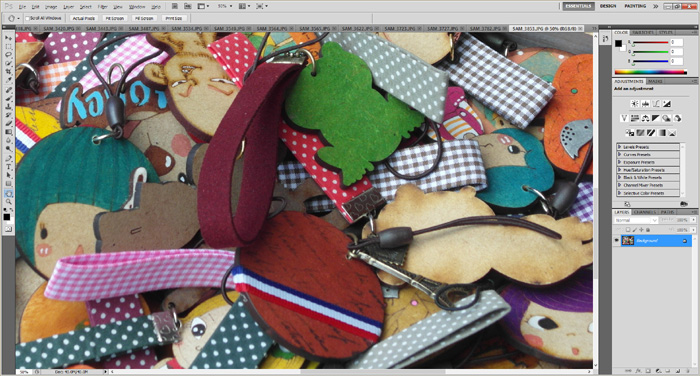
Task: Toggle lock transparent pixels in Layers
Action: [627, 230]
